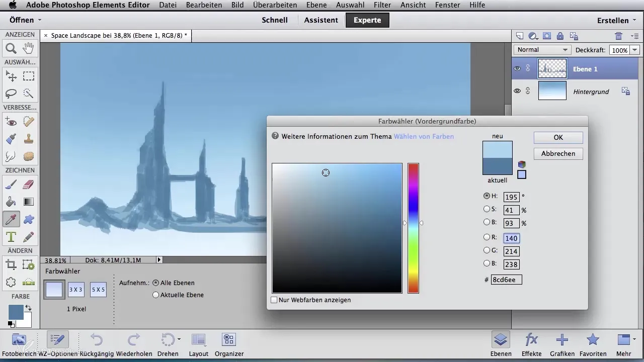Select the Red Eye Removal tool
This screenshot has width=644, height=362.
pyautogui.click(x=11, y=122)
